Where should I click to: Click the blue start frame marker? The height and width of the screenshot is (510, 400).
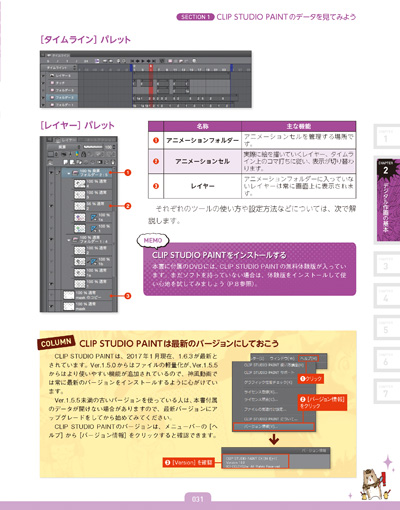[131, 68]
